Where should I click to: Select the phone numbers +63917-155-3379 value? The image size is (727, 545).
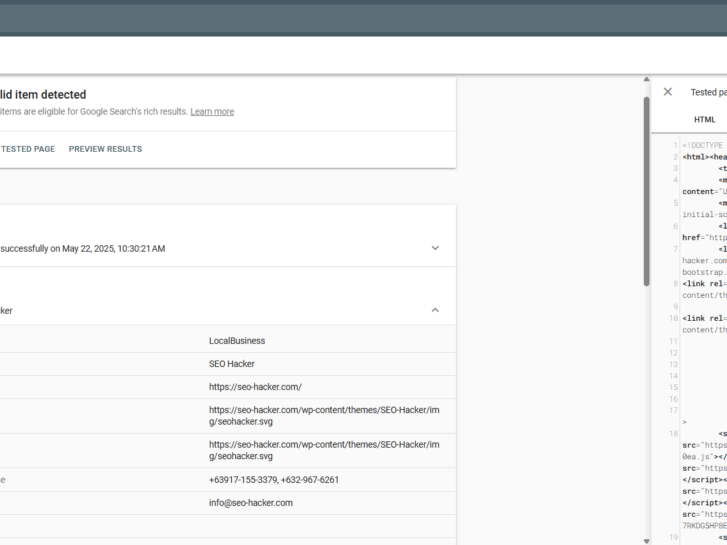[x=274, y=480]
